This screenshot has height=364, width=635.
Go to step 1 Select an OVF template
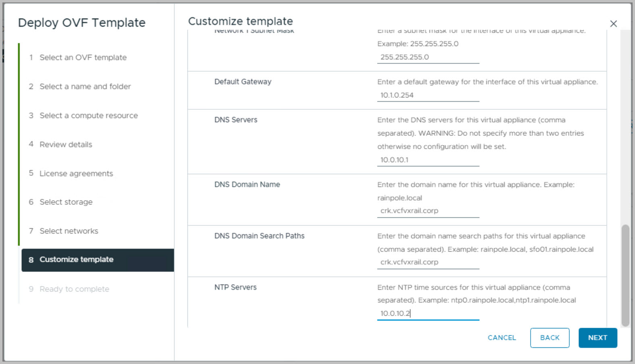[x=83, y=58]
